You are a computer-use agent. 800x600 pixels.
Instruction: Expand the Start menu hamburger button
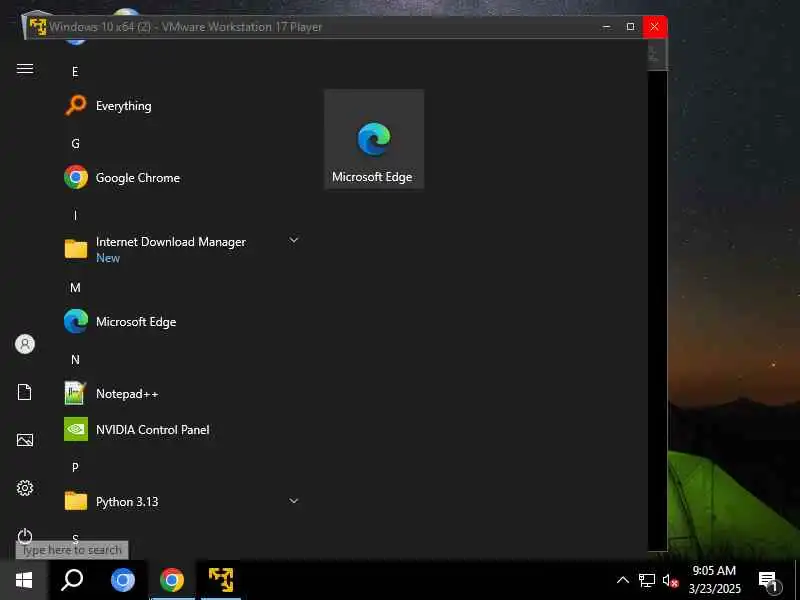(25, 68)
